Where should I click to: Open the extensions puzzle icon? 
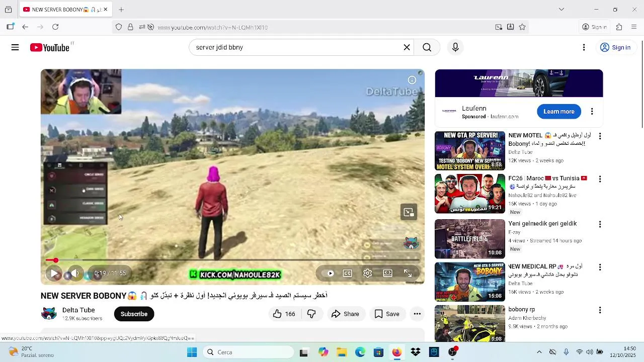click(x=619, y=27)
